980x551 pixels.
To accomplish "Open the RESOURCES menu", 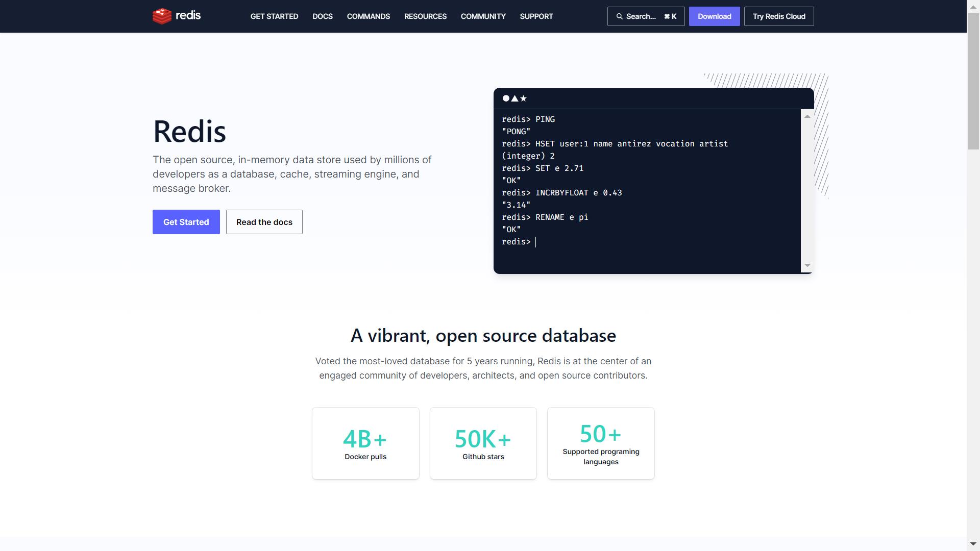I will tap(425, 16).
